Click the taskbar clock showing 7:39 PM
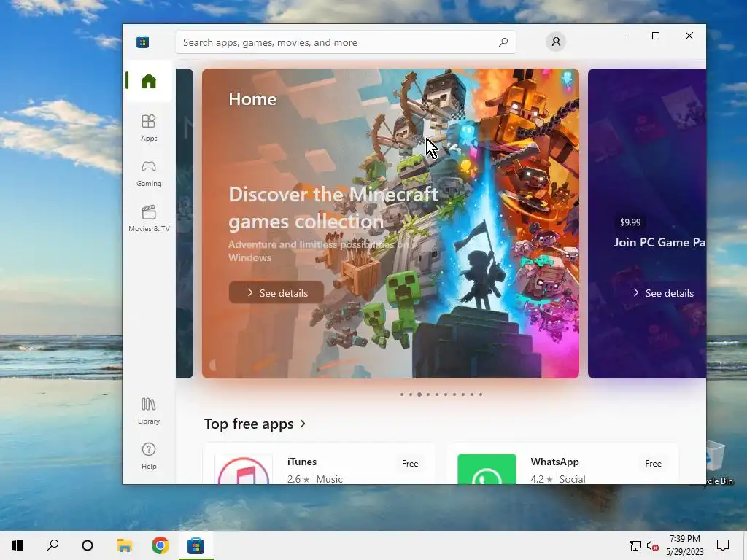Viewport: 747px width, 560px height. [x=684, y=545]
